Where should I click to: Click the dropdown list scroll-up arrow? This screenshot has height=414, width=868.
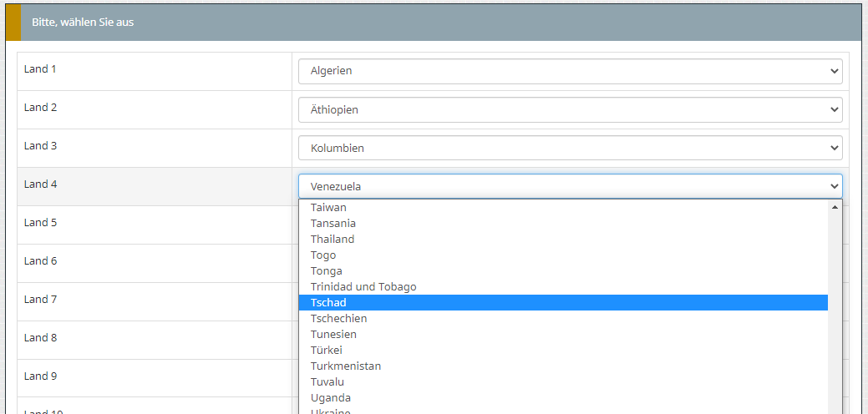click(x=835, y=207)
